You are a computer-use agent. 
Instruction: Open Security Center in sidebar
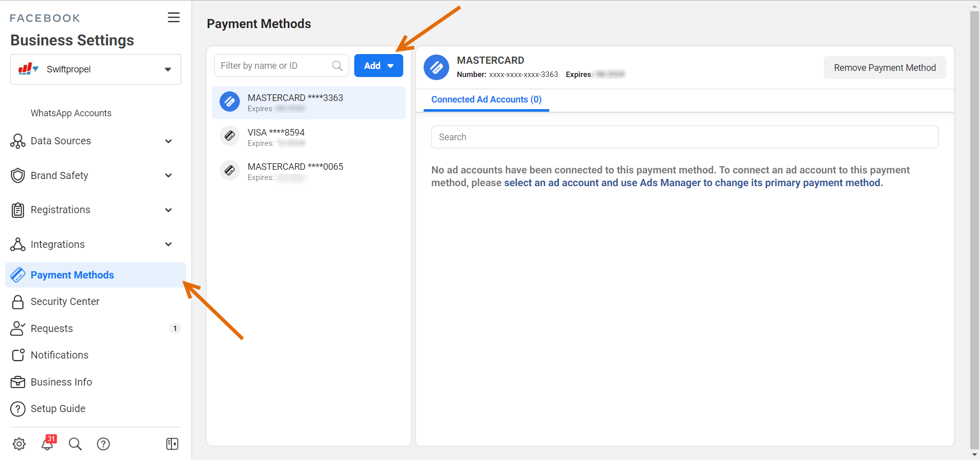point(65,301)
